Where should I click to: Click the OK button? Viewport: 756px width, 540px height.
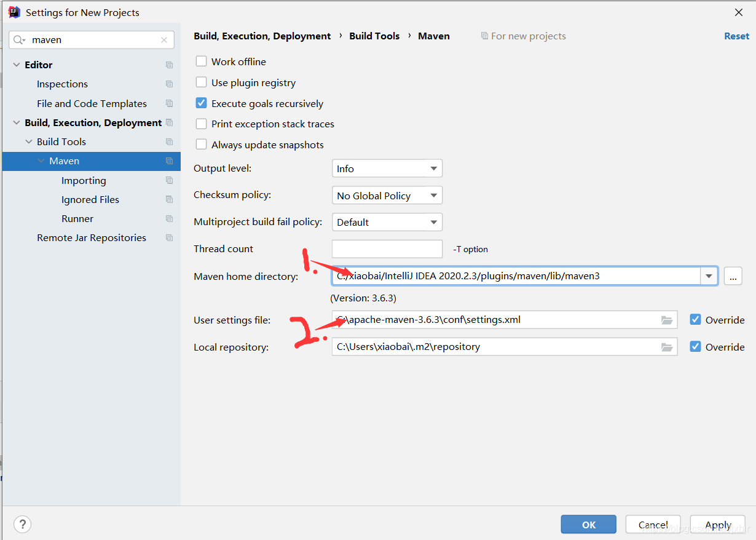click(x=588, y=525)
